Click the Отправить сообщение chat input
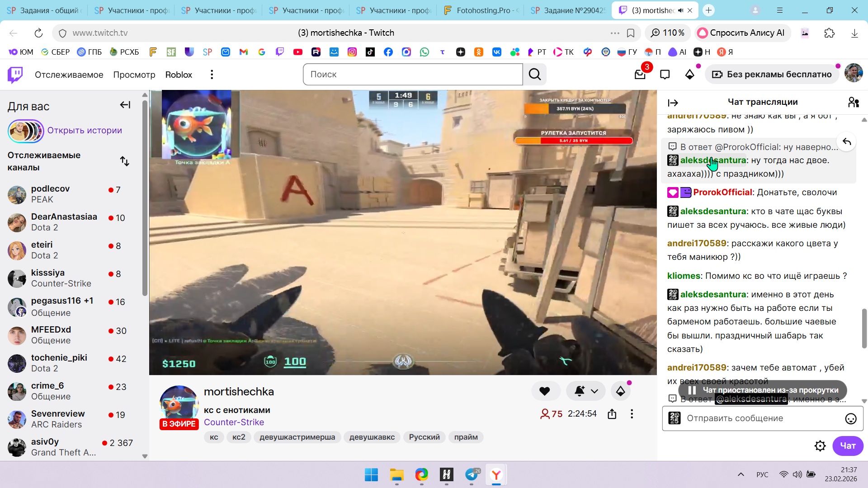Viewport: 868px width, 488px height. [x=759, y=418]
